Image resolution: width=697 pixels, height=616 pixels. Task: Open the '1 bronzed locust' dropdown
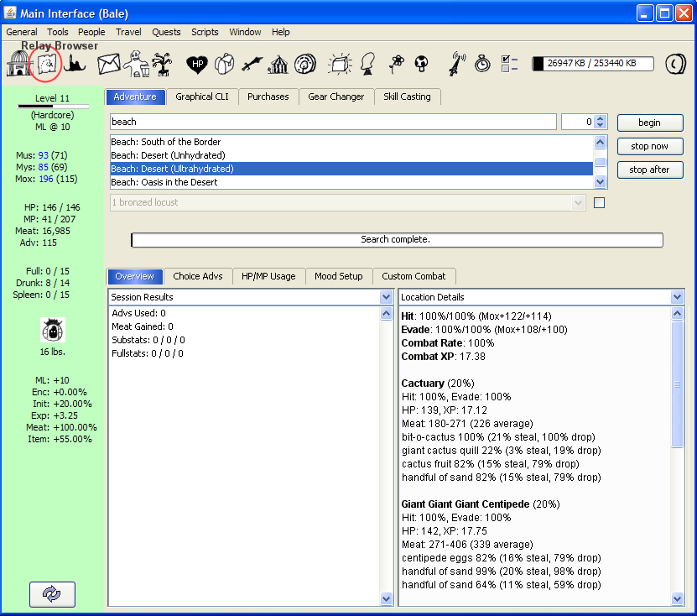(578, 202)
